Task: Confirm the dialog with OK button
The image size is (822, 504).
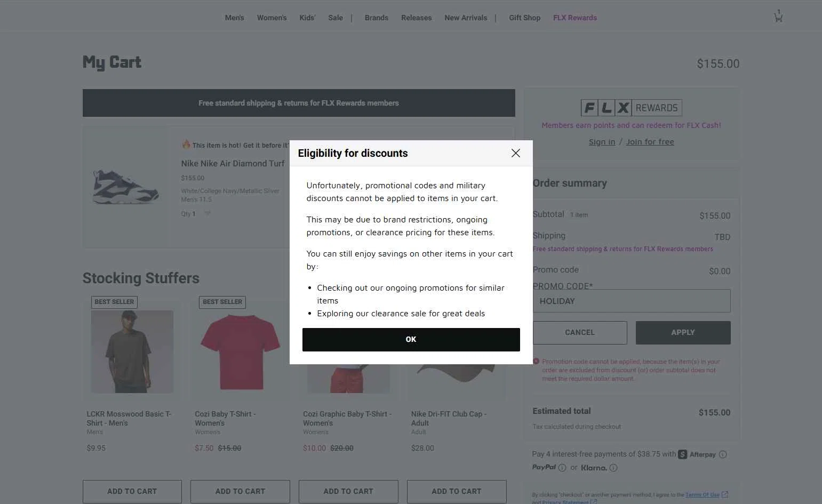Action: [x=411, y=340]
